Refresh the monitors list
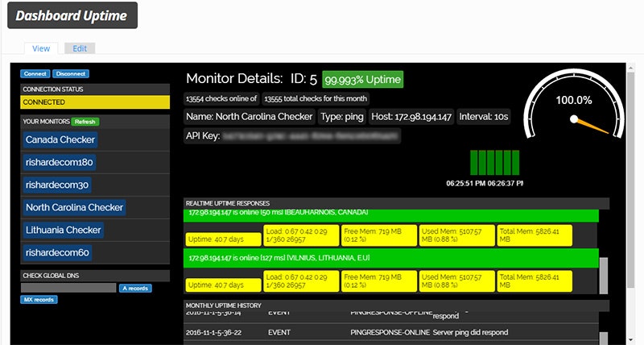 tap(85, 122)
